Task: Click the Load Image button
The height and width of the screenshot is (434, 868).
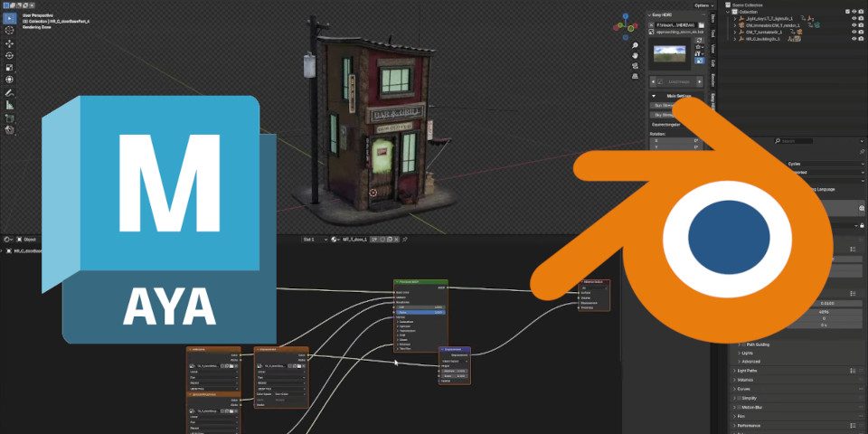Action: coord(675,80)
